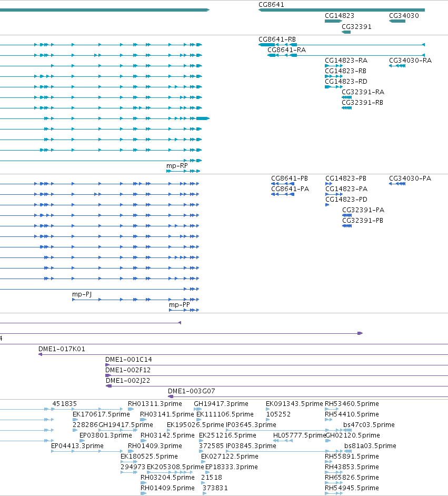Open the DME1-003G07 BAC label
The height and width of the screenshot is (496, 448).
191,391
